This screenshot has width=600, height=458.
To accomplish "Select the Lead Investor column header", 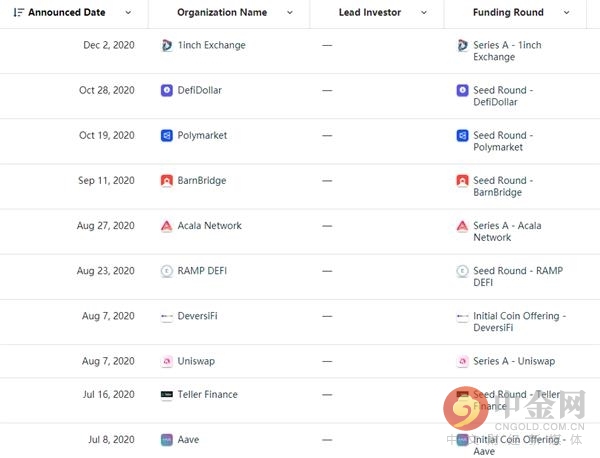I will [x=370, y=13].
